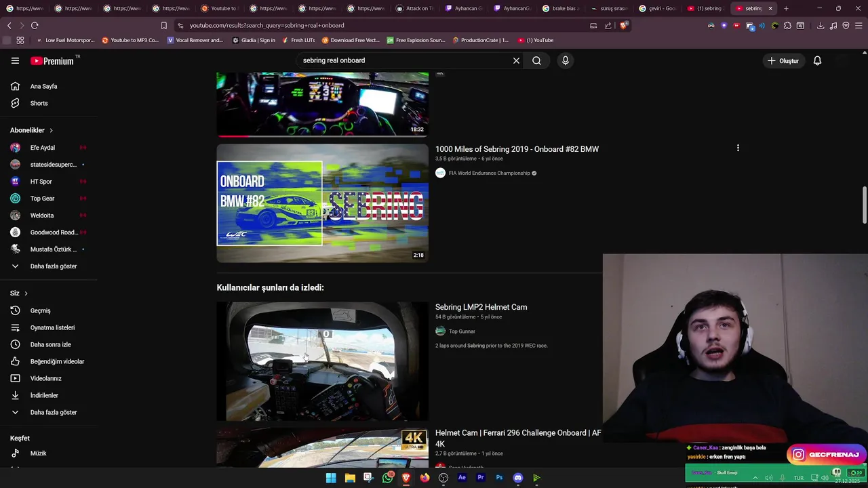
Task: Open '1000 Miles of Sebring 2019' video title
Action: [517, 149]
